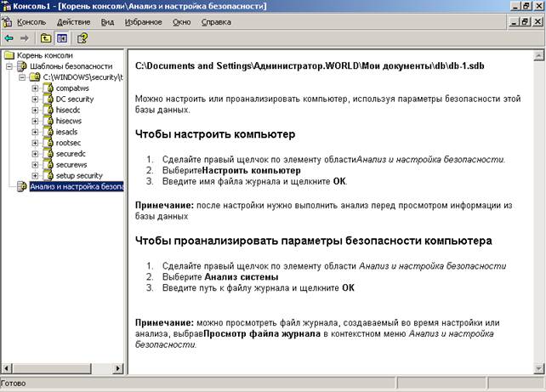Select the securews label
546x392 pixels.
pos(71,165)
